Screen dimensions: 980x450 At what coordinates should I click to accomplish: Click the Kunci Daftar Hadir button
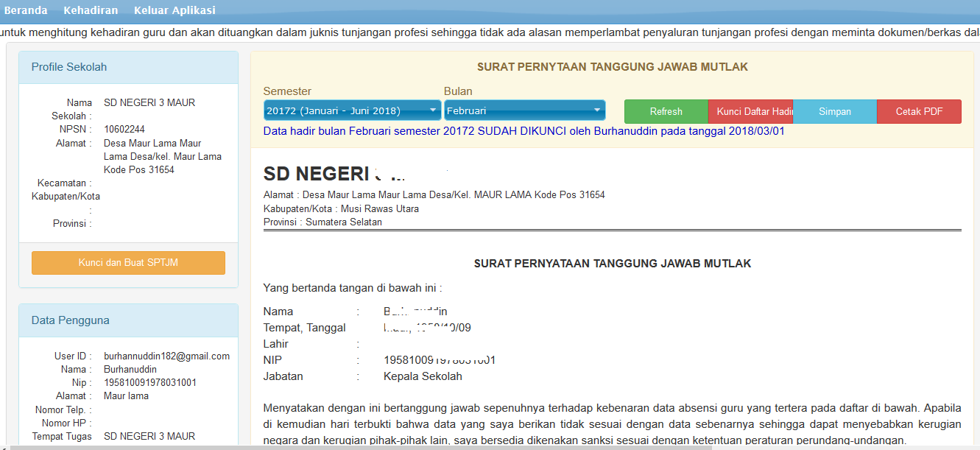(751, 112)
